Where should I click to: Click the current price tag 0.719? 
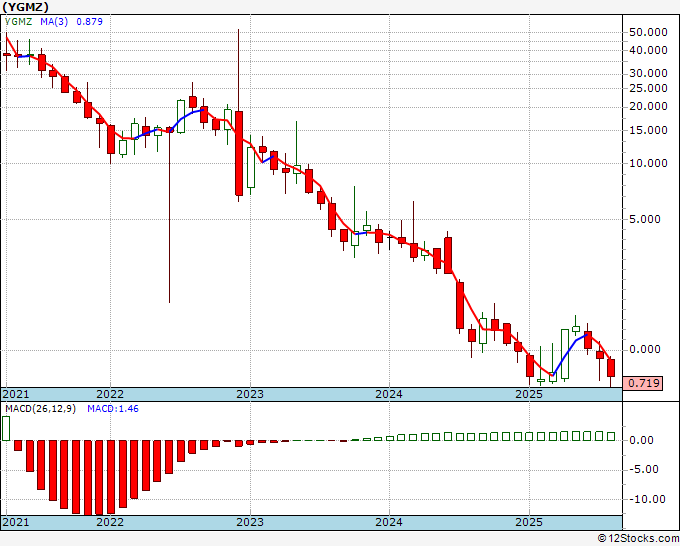coord(643,383)
